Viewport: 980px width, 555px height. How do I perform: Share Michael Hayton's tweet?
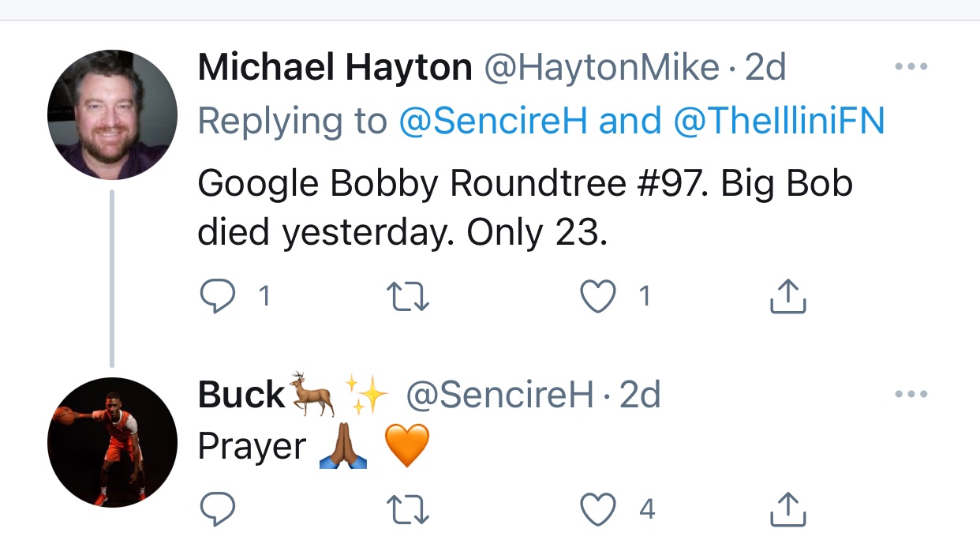pos(787,296)
